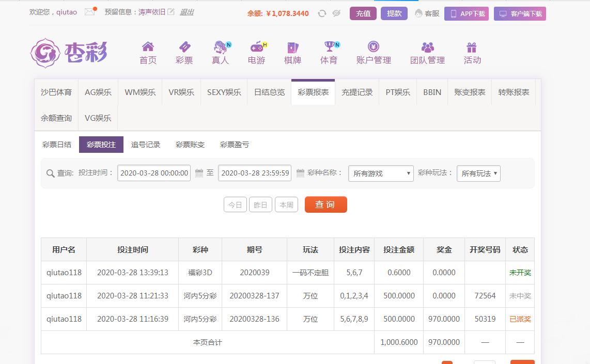Select the 今日 quick date filter
The height and width of the screenshot is (364, 590).
click(235, 205)
